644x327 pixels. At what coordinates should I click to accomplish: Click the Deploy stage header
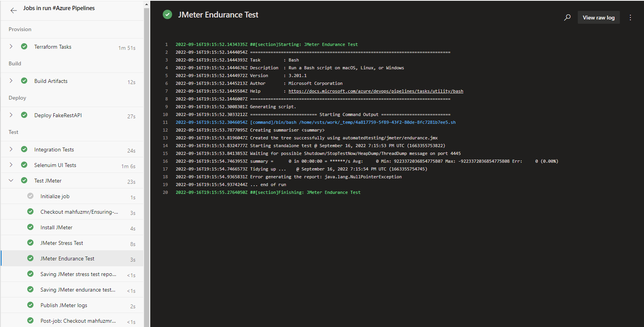18,98
